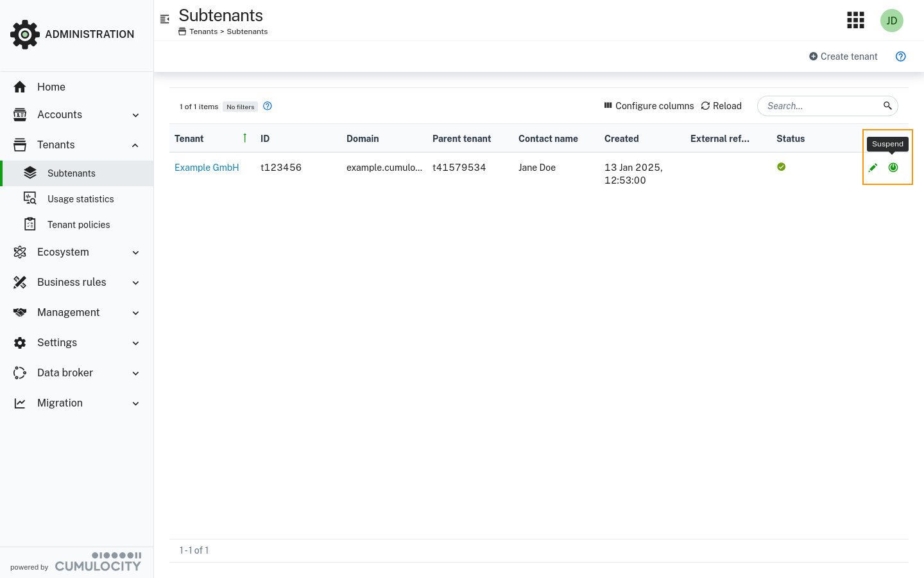Open the Example GmbH tenant link
Screen dimensions: 924x578
(x=207, y=168)
